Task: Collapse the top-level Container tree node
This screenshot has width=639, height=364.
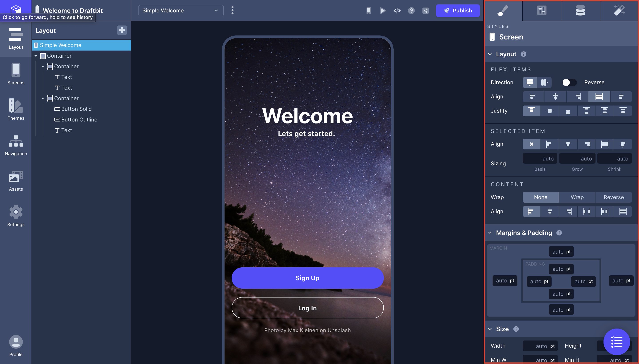Action: pyautogui.click(x=36, y=56)
